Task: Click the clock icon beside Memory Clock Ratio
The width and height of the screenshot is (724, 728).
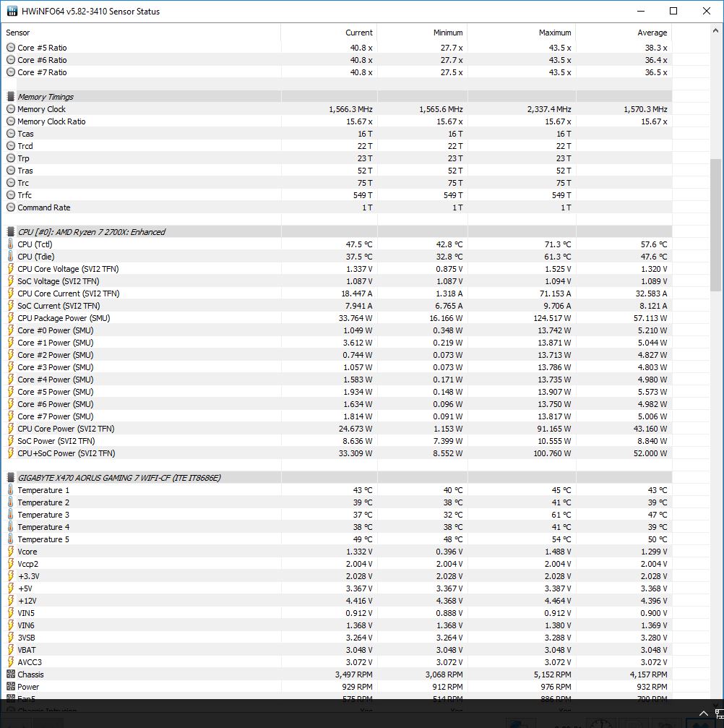Action: (11, 121)
